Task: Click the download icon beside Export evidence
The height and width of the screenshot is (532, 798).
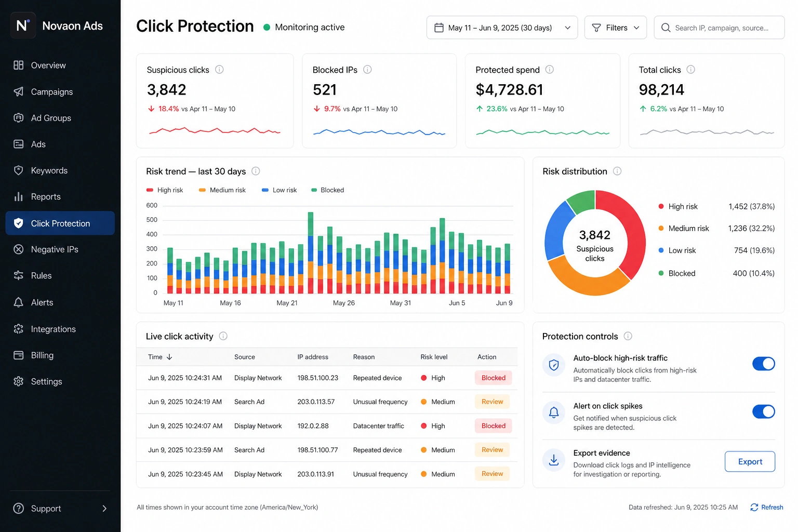Action: (554, 460)
